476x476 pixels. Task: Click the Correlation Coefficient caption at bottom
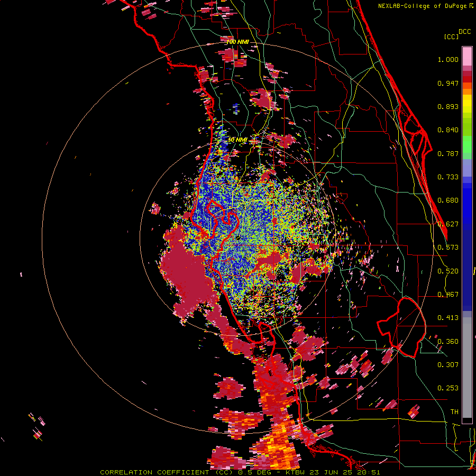click(240, 472)
